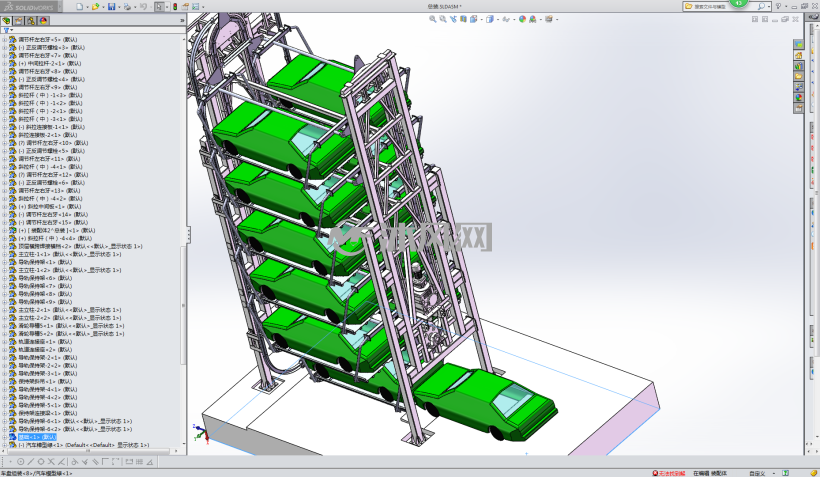The width and height of the screenshot is (820, 477).
Task: Click the View Settings icon
Action: pos(549,19)
